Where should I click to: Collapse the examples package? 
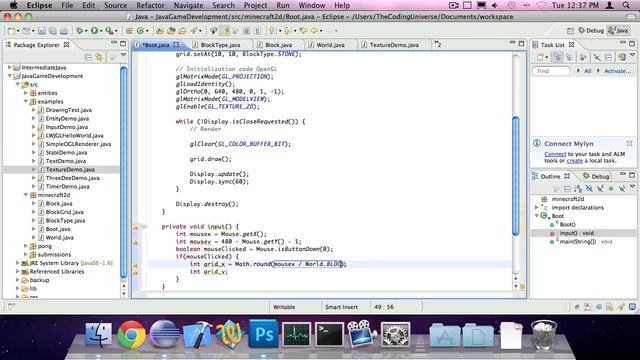(x=26, y=101)
